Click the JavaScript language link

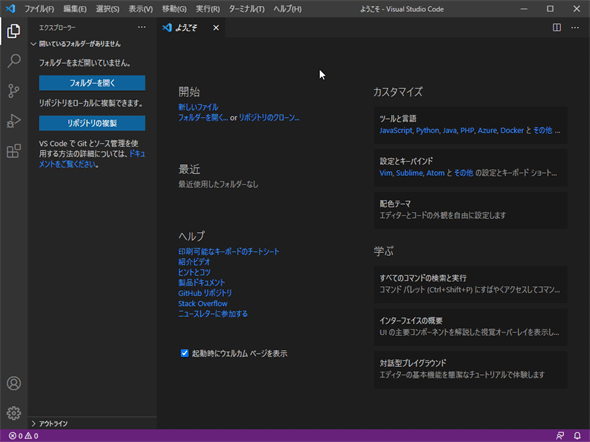pos(396,130)
